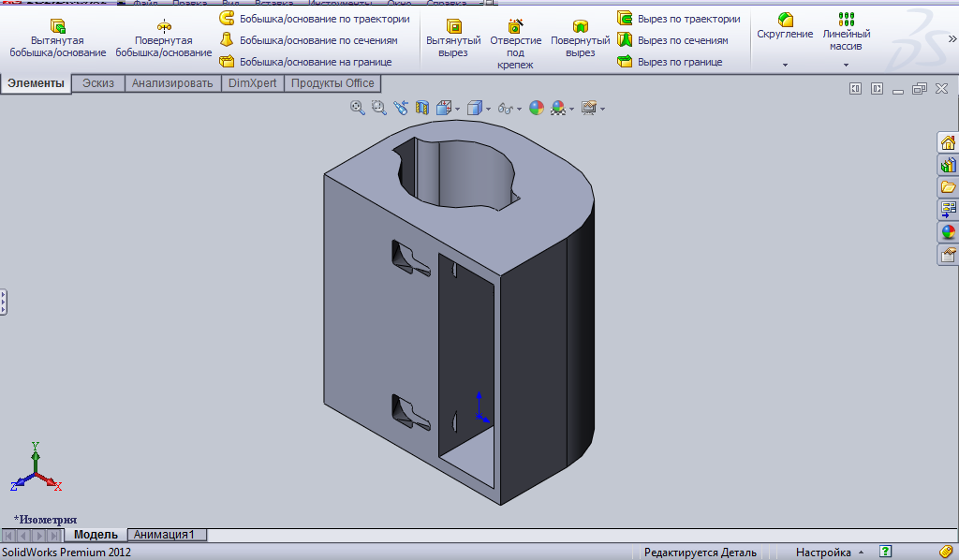Choose Бобышка/основание на границе

306,62
